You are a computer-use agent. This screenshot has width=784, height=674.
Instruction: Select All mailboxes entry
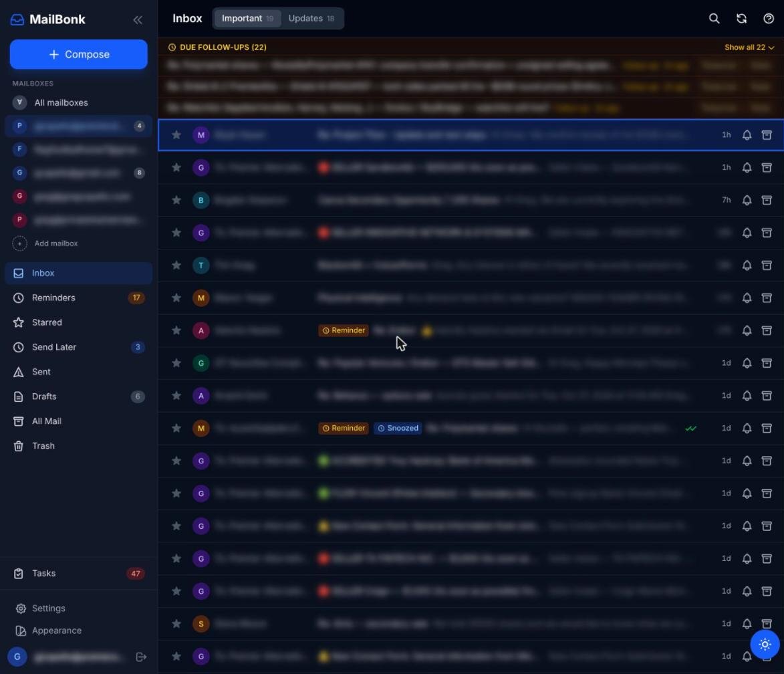coord(78,102)
